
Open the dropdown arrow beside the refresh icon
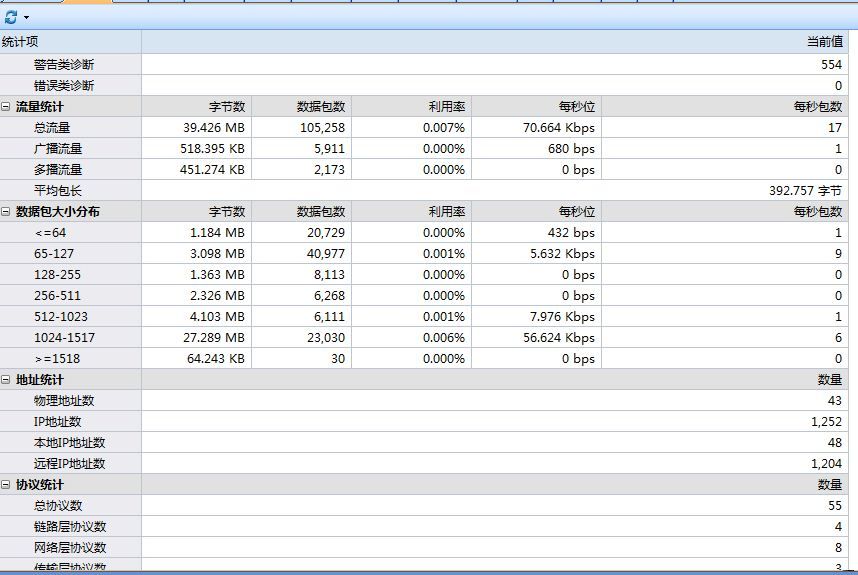point(26,18)
